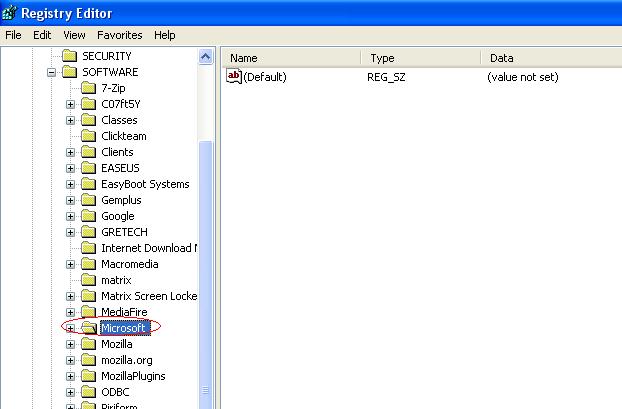Viewport: 622px width, 409px height.
Task: Click the Registry Editor title bar icon
Action: [x=9, y=13]
